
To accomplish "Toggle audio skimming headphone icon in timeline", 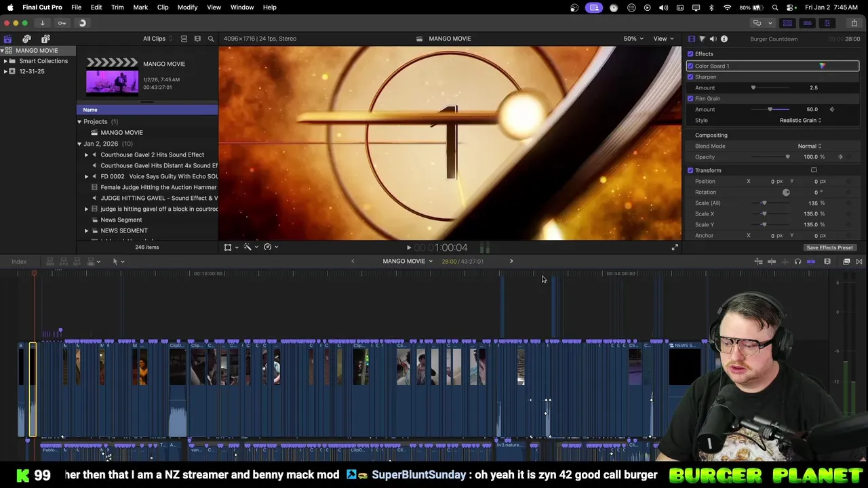I will (x=797, y=262).
